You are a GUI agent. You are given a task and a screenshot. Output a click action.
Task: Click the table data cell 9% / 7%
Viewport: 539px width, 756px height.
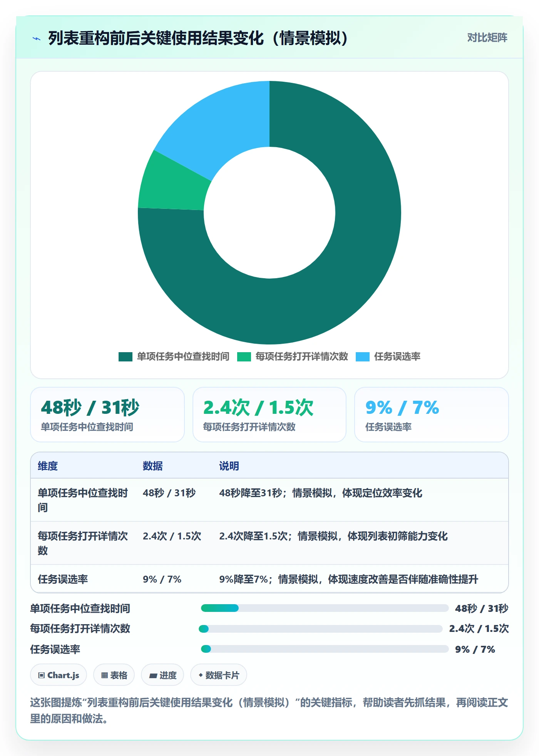coord(162,579)
